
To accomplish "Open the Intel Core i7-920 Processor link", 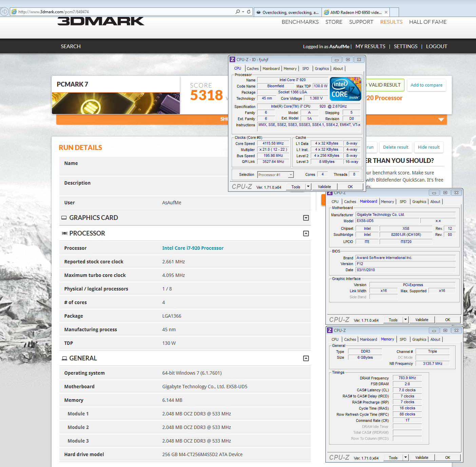I will pos(193,248).
